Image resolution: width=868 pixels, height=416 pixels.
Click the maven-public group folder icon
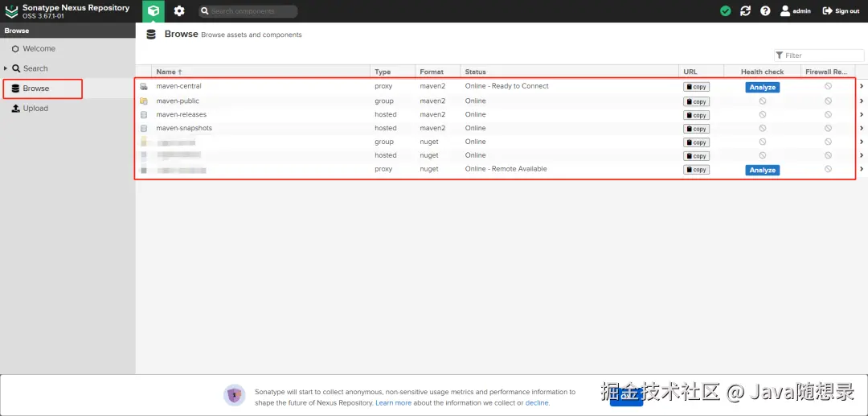(x=144, y=101)
